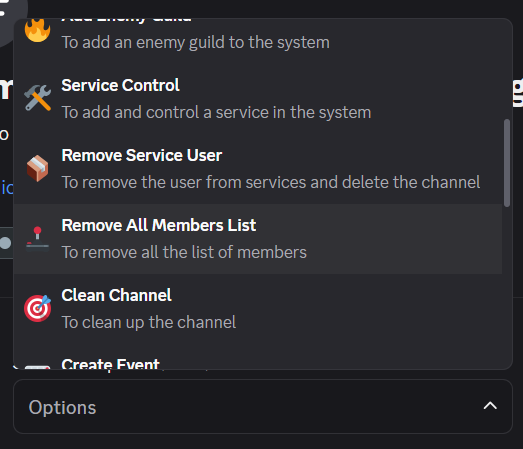Choose Remove Service User from the list
The width and height of the screenshot is (523, 449).
click(x=257, y=169)
